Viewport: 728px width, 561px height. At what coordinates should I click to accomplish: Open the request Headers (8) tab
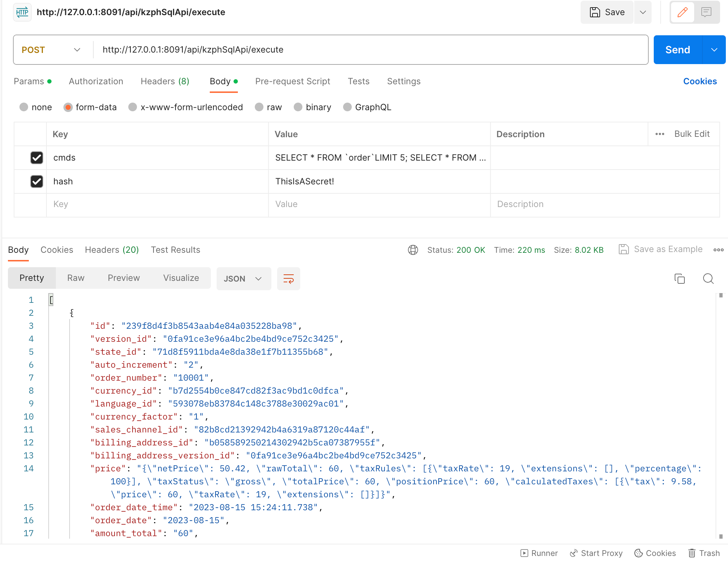coord(165,81)
